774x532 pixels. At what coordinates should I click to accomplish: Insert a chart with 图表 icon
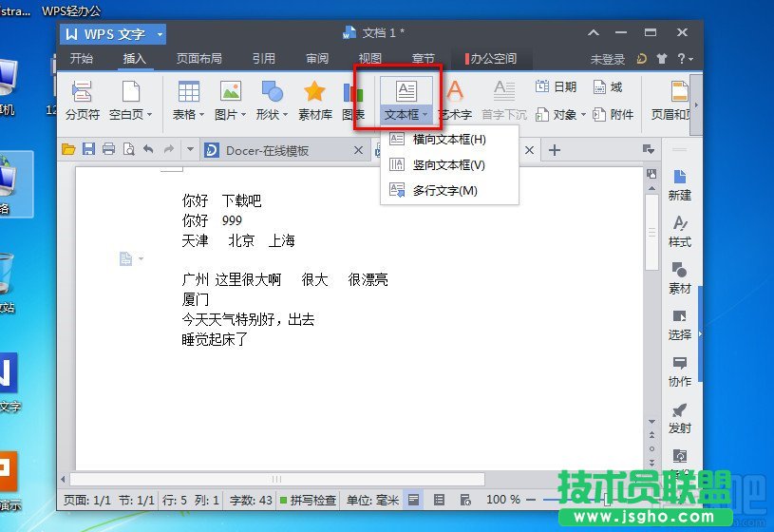(x=353, y=101)
